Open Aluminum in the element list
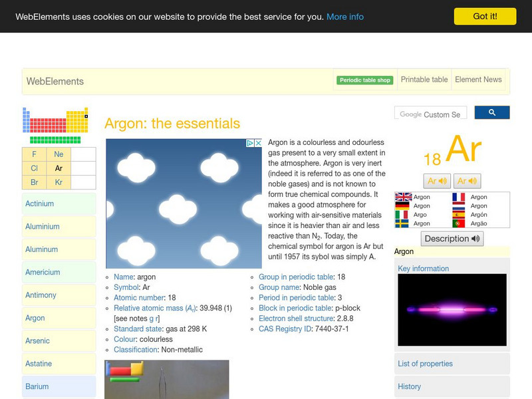Image resolution: width=532 pixels, height=399 pixels. point(59,249)
